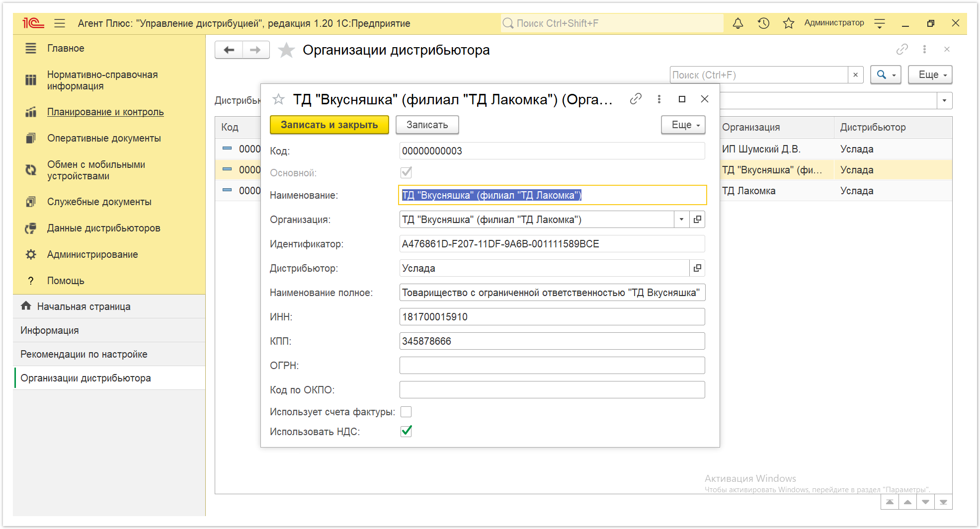Click Записать и закрыть button
This screenshot has height=529, width=980.
329,125
